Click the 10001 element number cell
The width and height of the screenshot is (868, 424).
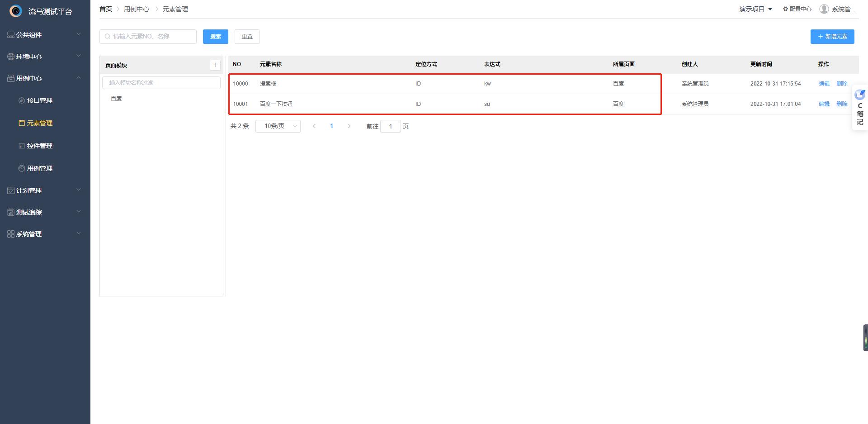click(241, 104)
